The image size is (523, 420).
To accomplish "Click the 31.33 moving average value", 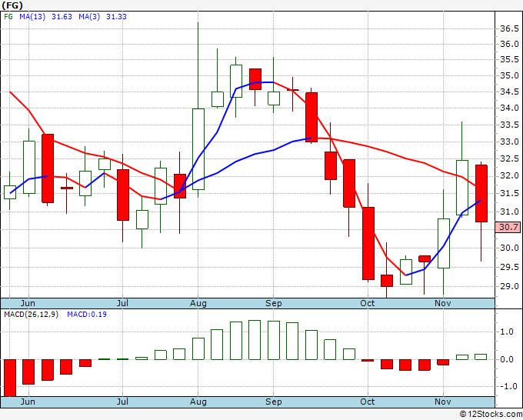I will click(x=116, y=17).
